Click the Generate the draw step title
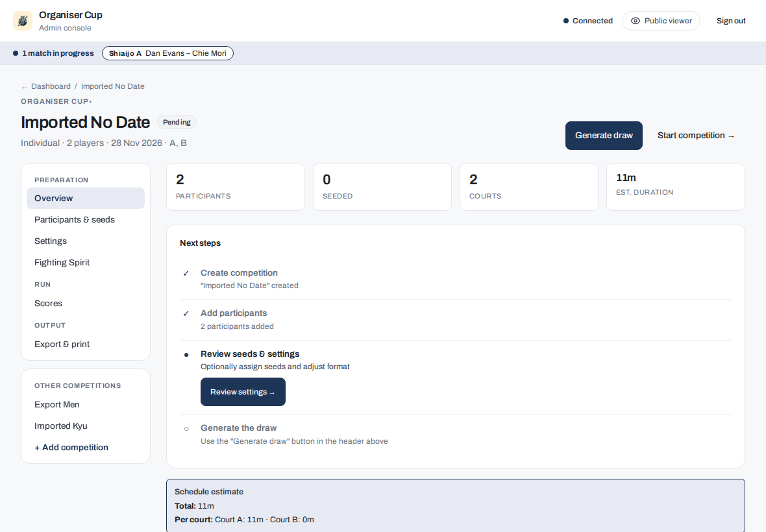Screen dimensions: 766x532 pyautogui.click(x=238, y=428)
